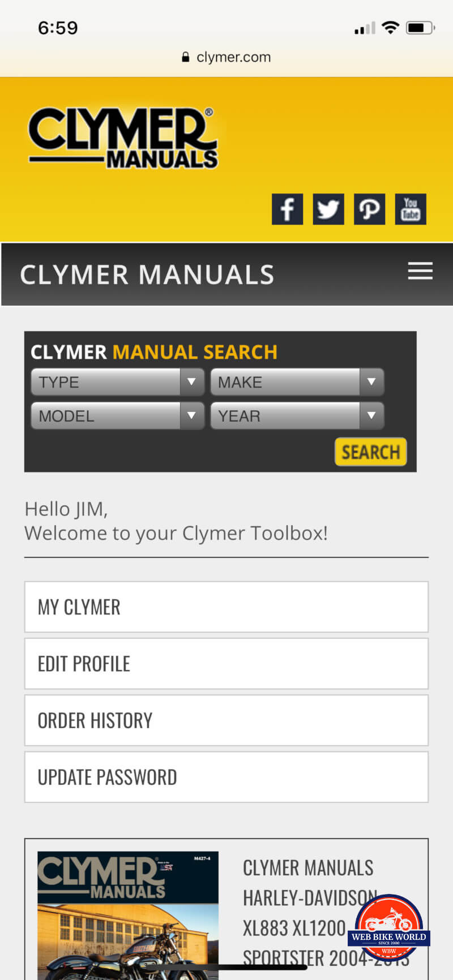Open Clymer's Facebook page icon

point(287,209)
